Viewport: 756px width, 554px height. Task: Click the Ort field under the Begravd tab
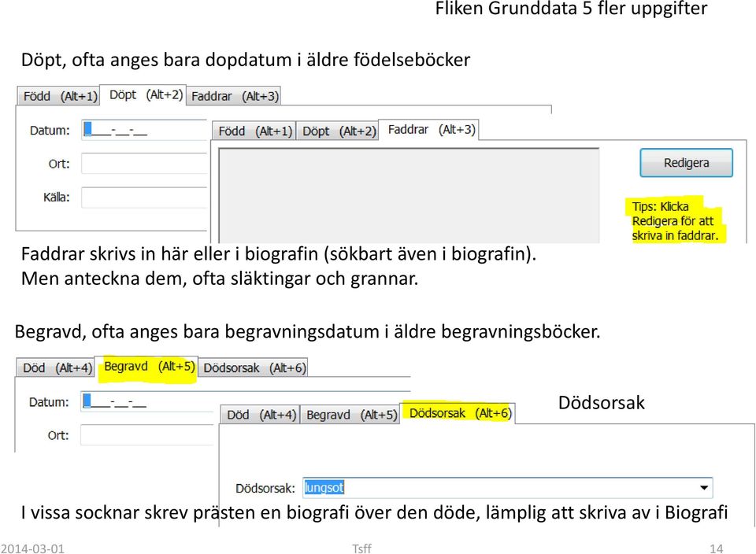click(147, 435)
